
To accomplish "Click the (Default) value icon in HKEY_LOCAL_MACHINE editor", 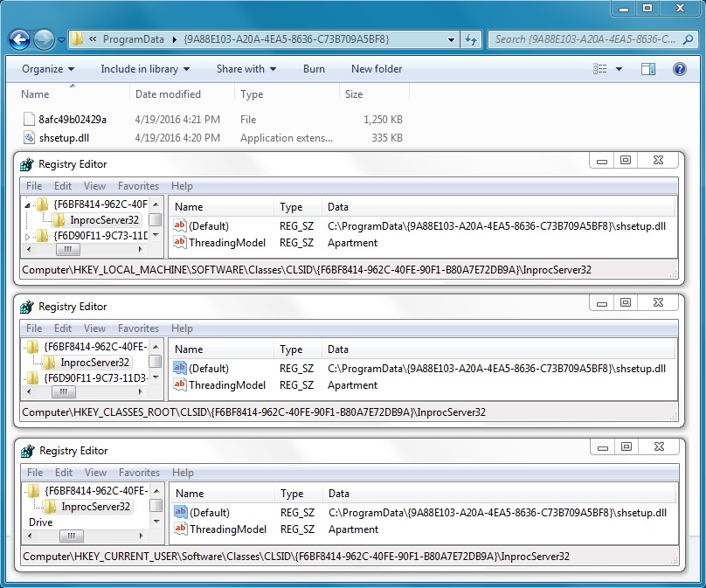I will (180, 225).
